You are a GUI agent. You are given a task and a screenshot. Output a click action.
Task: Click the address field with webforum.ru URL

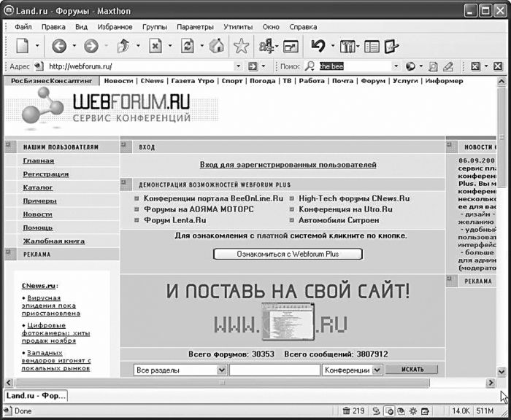[140, 66]
